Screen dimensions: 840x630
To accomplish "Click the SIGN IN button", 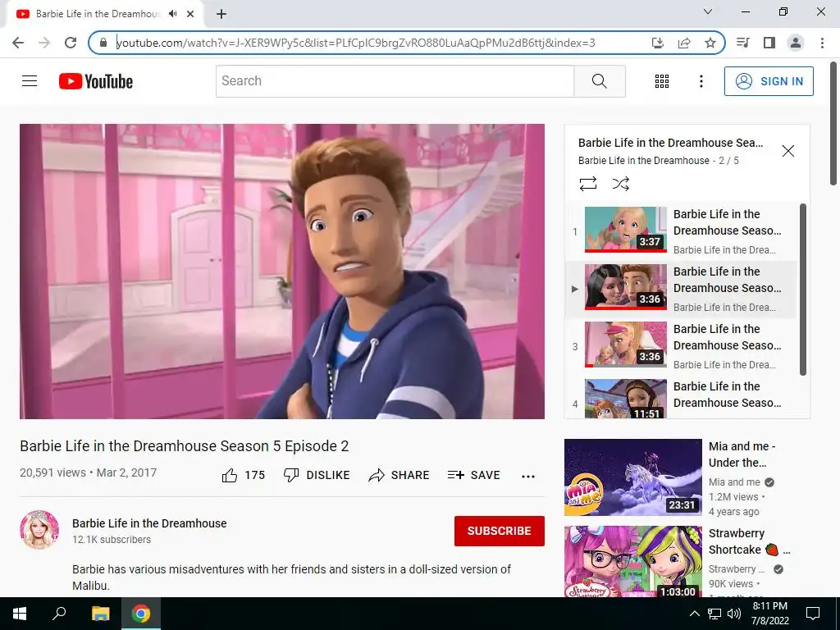I will pyautogui.click(x=769, y=81).
